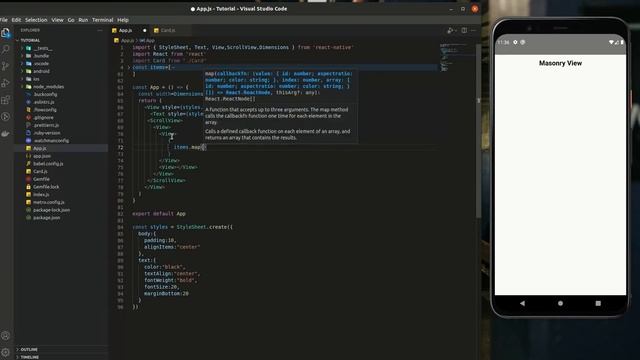Click the settings gear in phone status bar
The image size is (640, 360).
515,42
